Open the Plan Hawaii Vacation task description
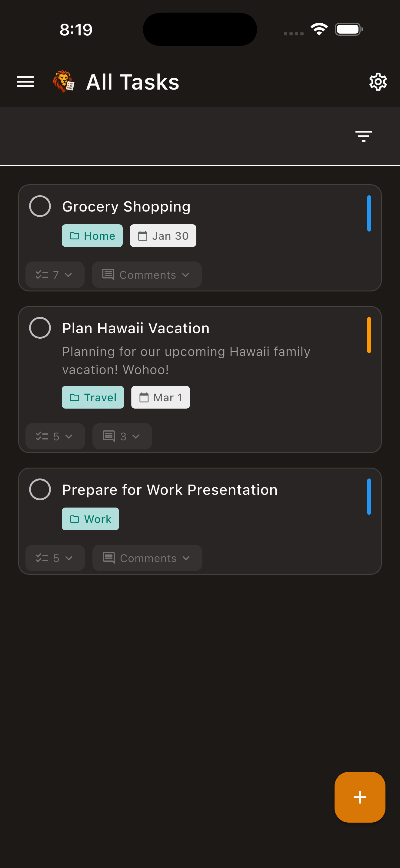The image size is (400, 868). tap(186, 360)
